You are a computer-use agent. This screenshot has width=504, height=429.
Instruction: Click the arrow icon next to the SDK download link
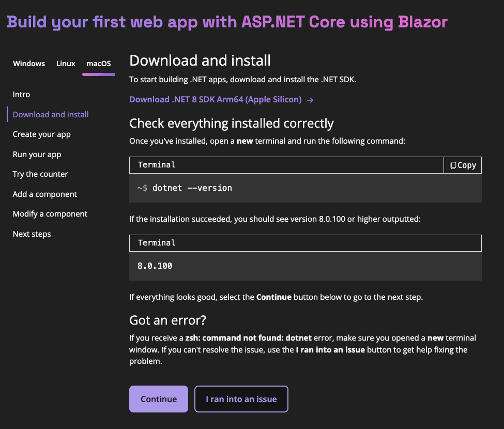pos(311,100)
